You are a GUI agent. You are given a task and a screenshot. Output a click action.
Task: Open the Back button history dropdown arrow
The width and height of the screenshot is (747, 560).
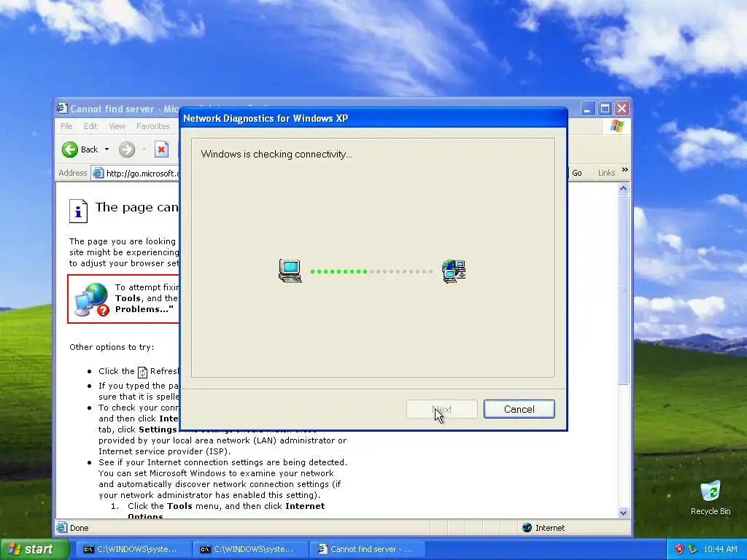(107, 149)
